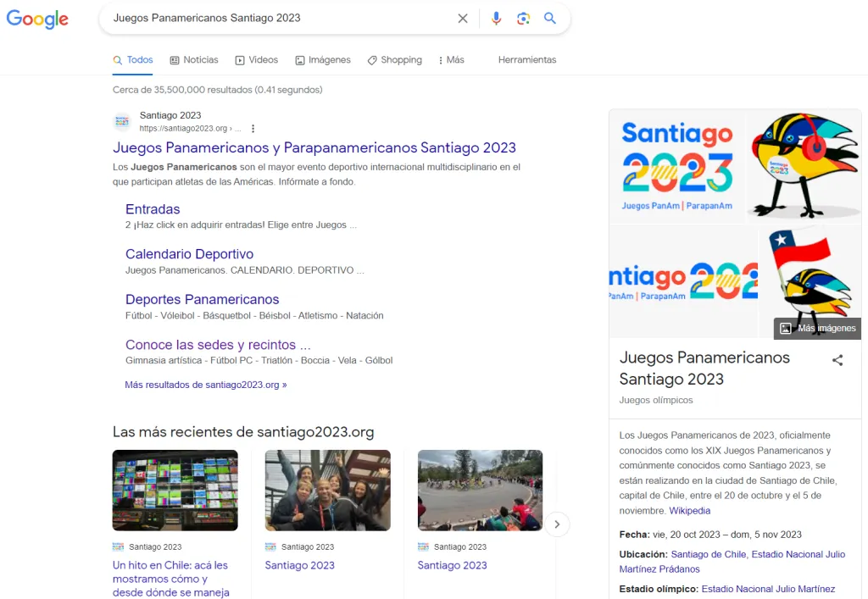Clear the search box with X icon
The image size is (868, 599).
pos(463,18)
